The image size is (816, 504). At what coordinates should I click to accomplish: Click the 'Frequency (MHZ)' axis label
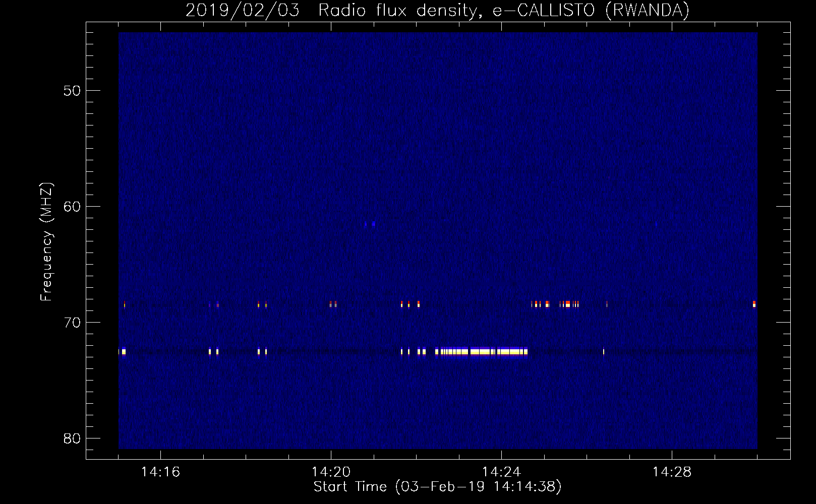coord(46,242)
